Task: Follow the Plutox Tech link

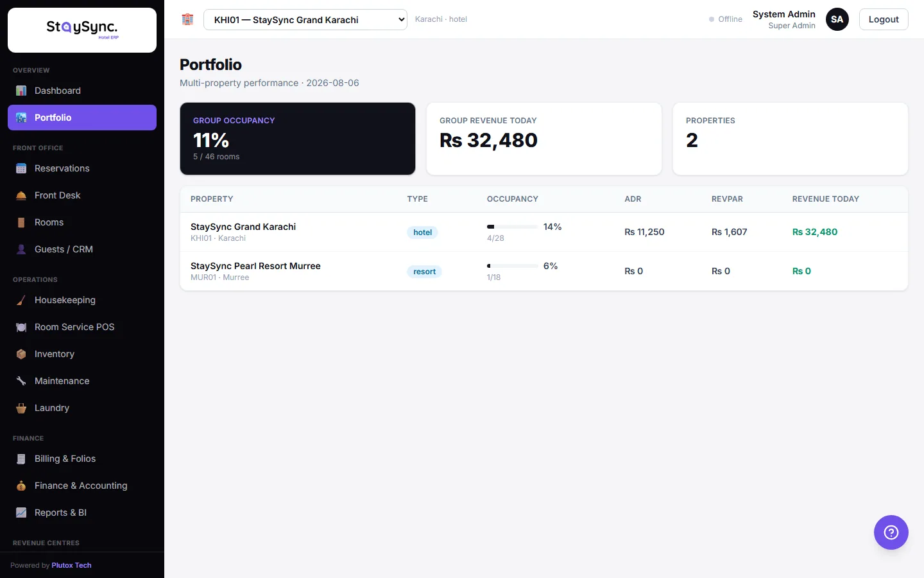Action: tap(71, 565)
